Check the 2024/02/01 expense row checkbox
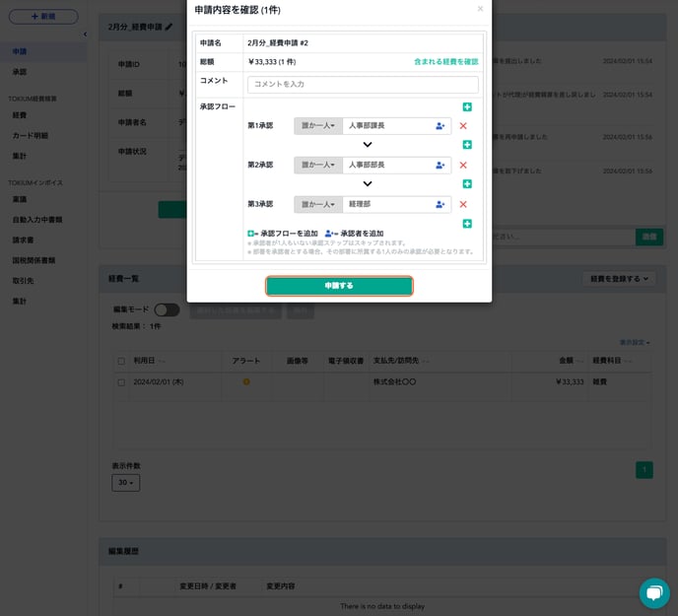This screenshot has height=616, width=678. tap(121, 382)
